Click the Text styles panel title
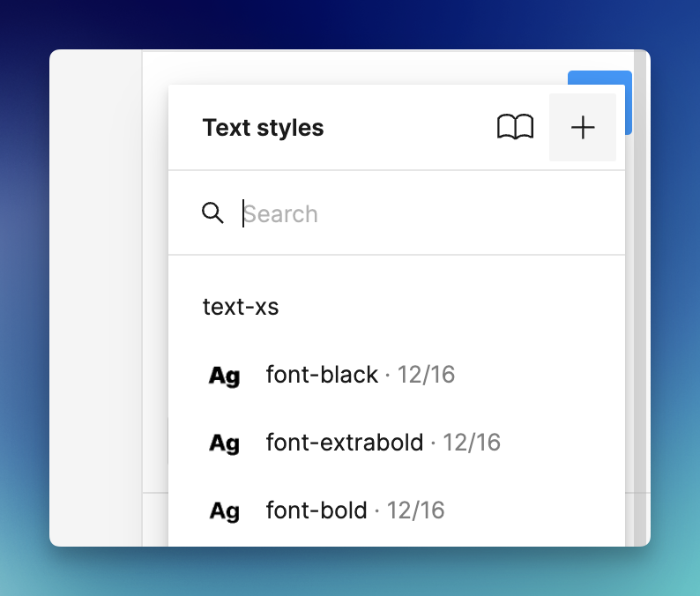This screenshot has width=700, height=596. coord(263,128)
